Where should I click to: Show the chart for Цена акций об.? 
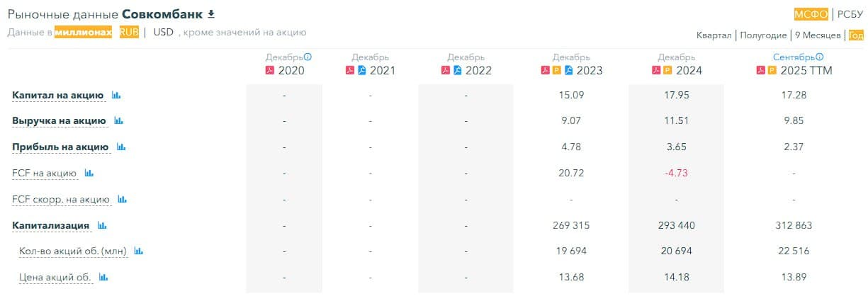103,277
